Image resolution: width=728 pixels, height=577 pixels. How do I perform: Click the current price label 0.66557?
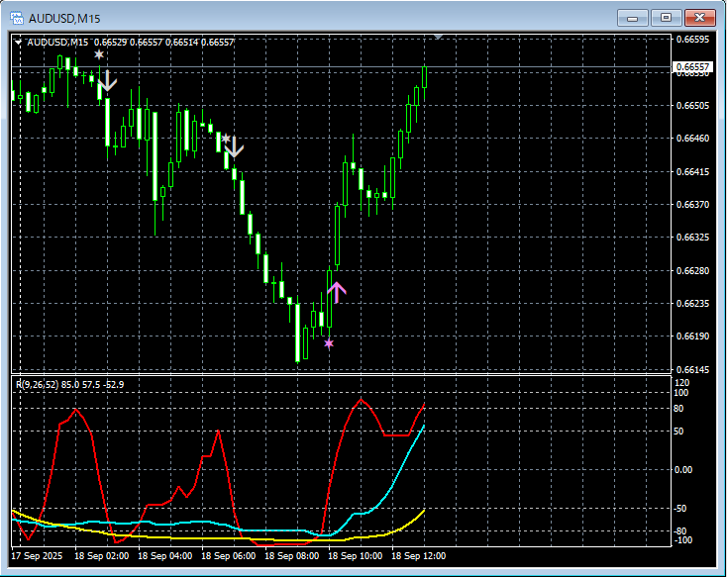(690, 67)
